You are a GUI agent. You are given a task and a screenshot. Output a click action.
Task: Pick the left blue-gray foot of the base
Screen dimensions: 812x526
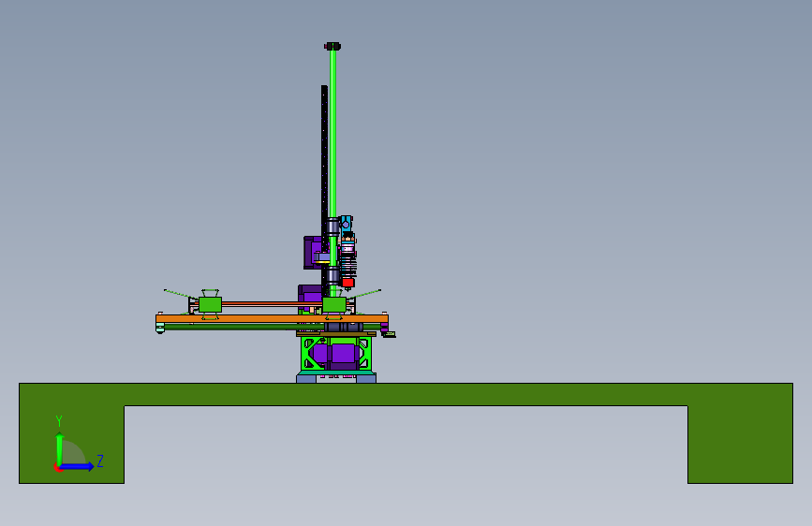click(306, 379)
